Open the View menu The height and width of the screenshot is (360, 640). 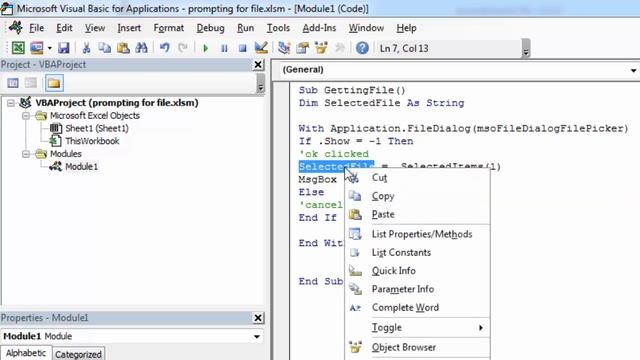(95, 28)
